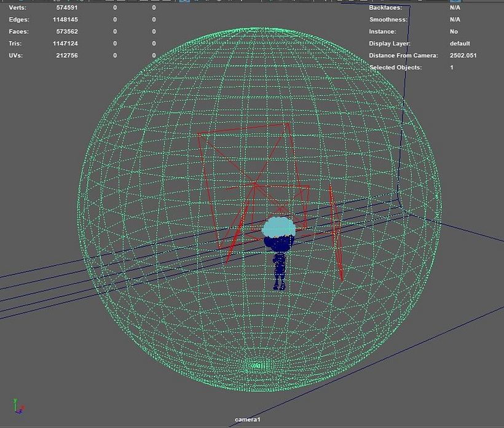Select the character's light blue hair

pos(279,227)
